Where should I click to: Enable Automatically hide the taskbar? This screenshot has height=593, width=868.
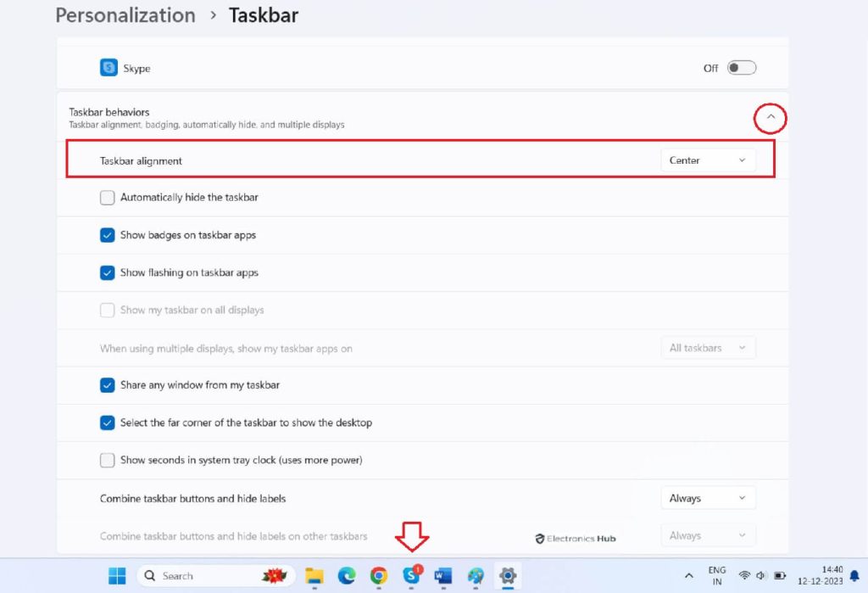point(107,197)
